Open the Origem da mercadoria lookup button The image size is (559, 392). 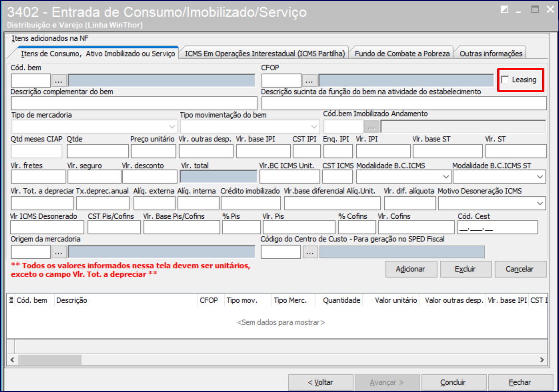(x=59, y=252)
